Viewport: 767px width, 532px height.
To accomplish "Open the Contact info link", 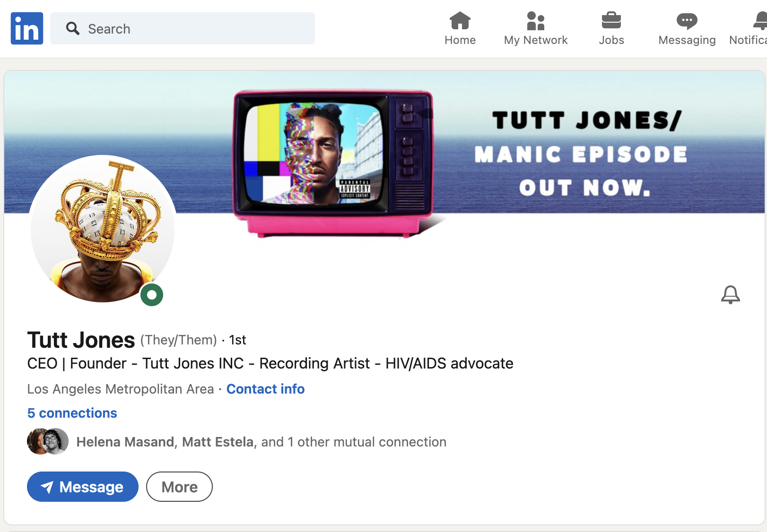I will [x=265, y=389].
